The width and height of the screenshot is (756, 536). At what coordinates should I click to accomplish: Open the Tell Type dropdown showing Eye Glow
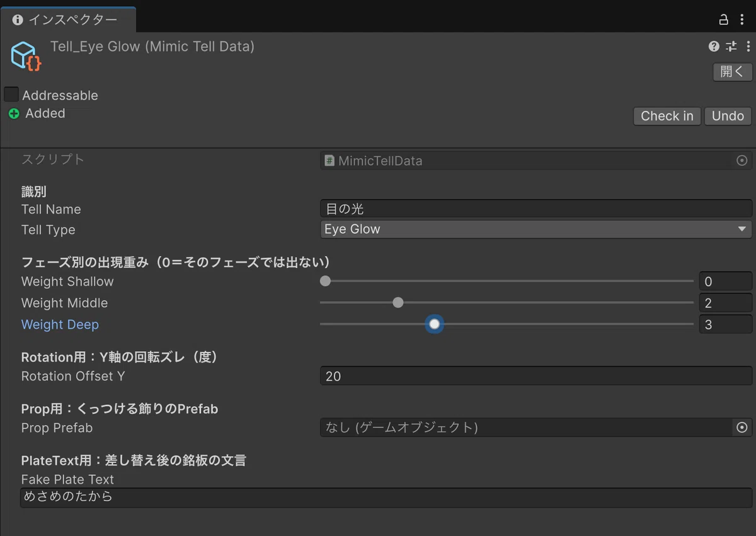tap(536, 230)
